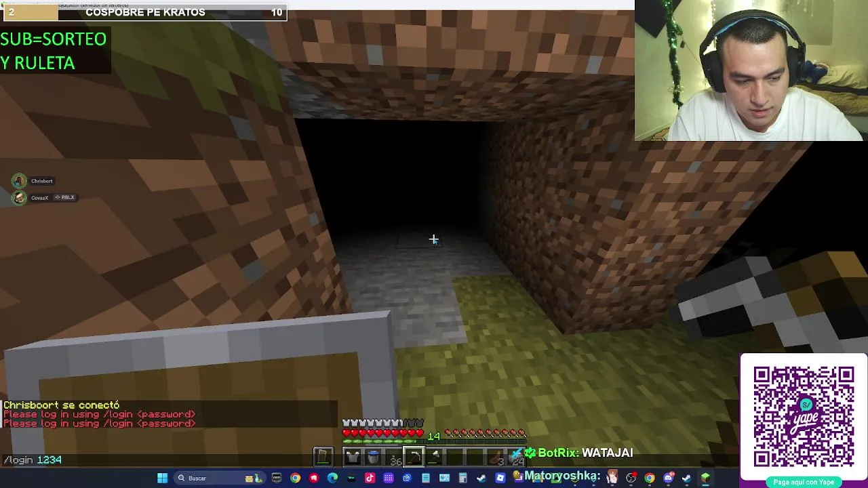This screenshot has height=488, width=868.
Task: Open TikTok app from taskbar
Action: pos(370,478)
